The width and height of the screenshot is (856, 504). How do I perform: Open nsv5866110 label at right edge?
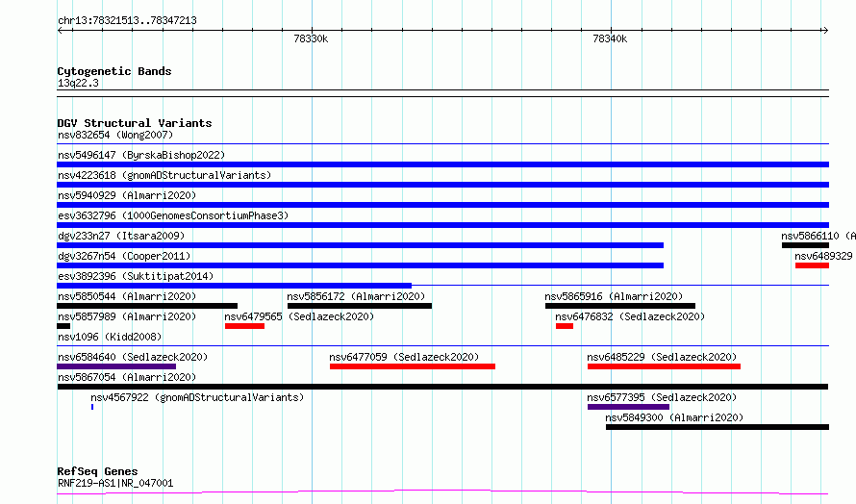click(818, 236)
